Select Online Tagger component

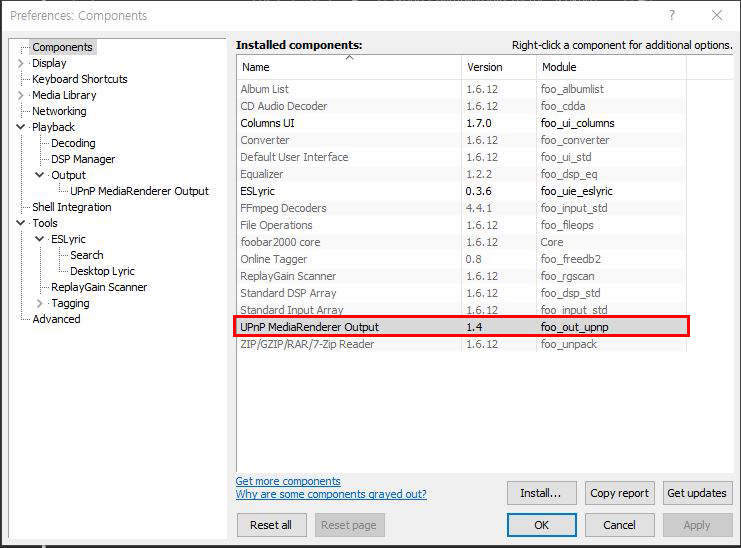pyautogui.click(x=462, y=259)
